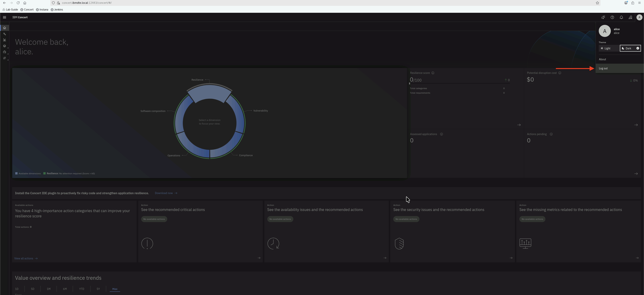
Task: Open the Instana bookmark
Action: [x=42, y=9]
